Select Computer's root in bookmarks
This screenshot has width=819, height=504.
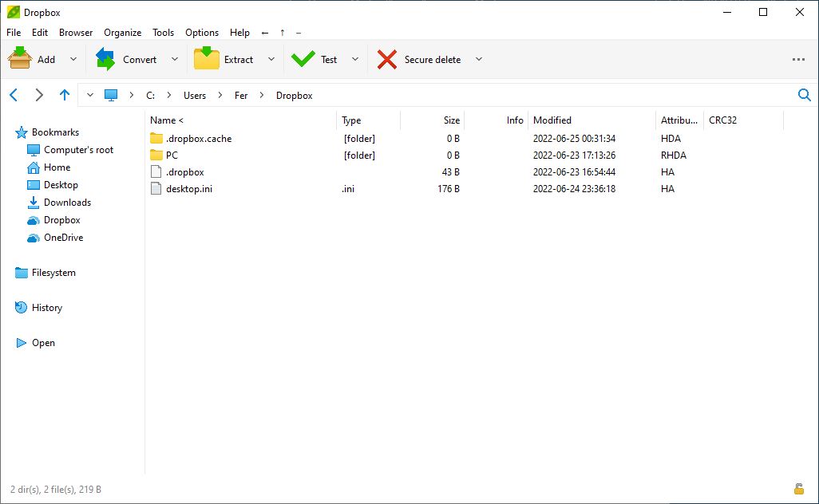[78, 150]
